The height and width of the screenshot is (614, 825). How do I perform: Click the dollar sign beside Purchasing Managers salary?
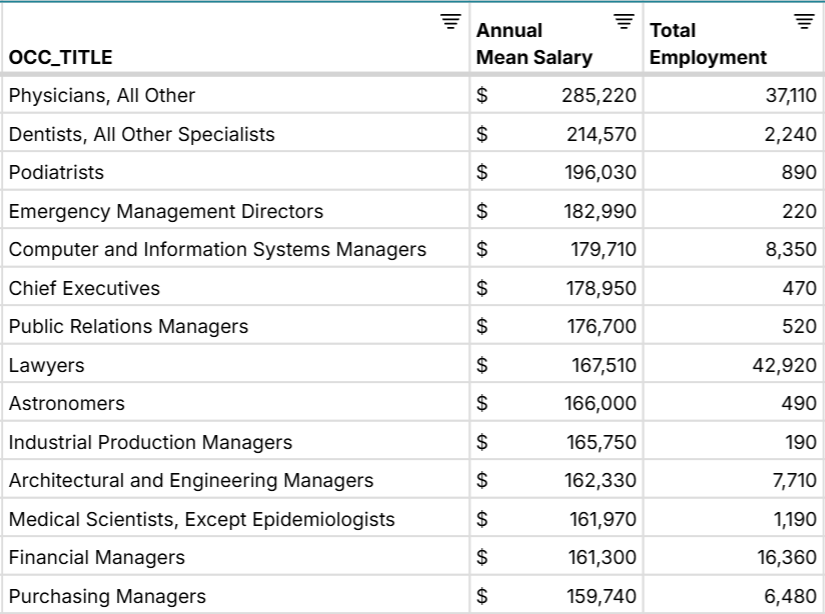pyautogui.click(x=483, y=596)
